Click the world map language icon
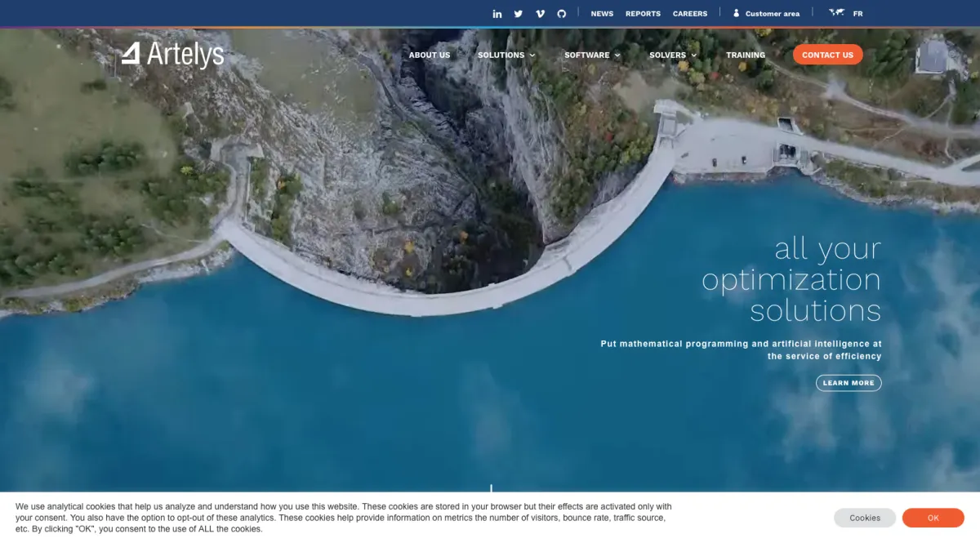This screenshot has width=980, height=543. [836, 13]
